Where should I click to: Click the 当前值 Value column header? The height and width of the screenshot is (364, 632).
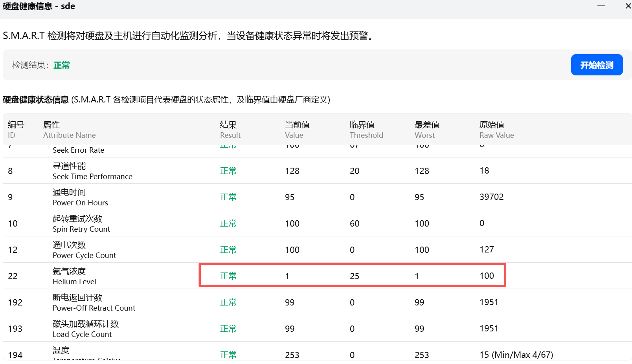click(x=297, y=129)
